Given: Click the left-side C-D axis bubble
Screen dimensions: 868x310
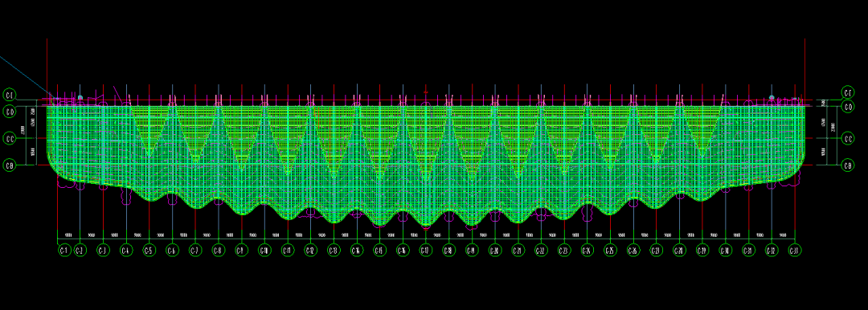Looking at the screenshot, I should pos(9,112).
